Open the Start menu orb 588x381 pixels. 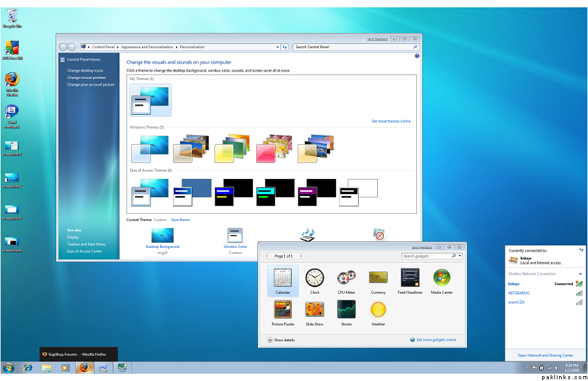pyautogui.click(x=9, y=368)
